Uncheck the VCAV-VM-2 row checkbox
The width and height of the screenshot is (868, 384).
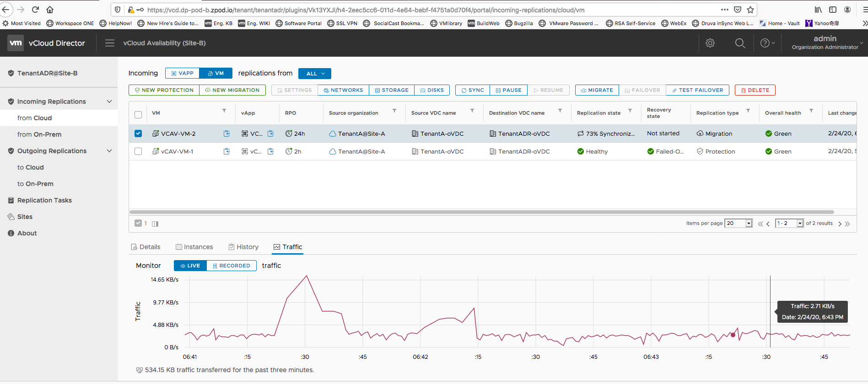138,133
